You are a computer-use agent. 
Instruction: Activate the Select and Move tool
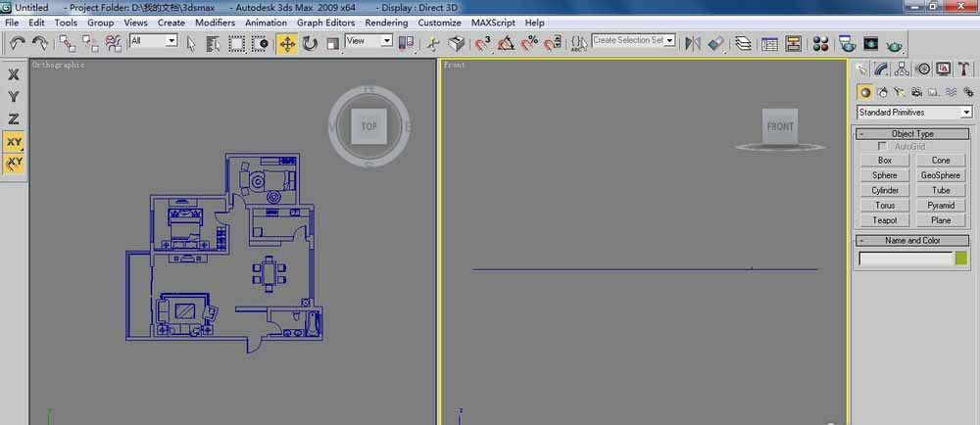287,43
